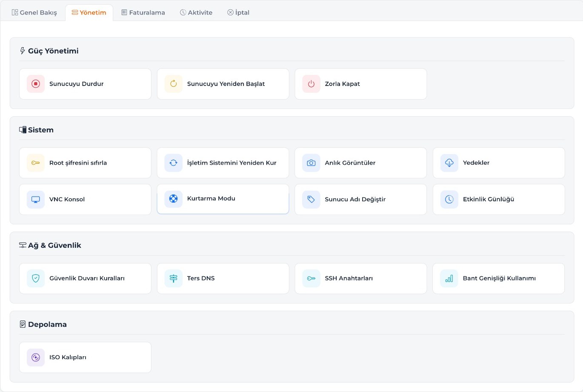Click the shield icon for Güvenlik Duvarı Kuralları
The width and height of the screenshot is (583, 392).
pos(36,278)
